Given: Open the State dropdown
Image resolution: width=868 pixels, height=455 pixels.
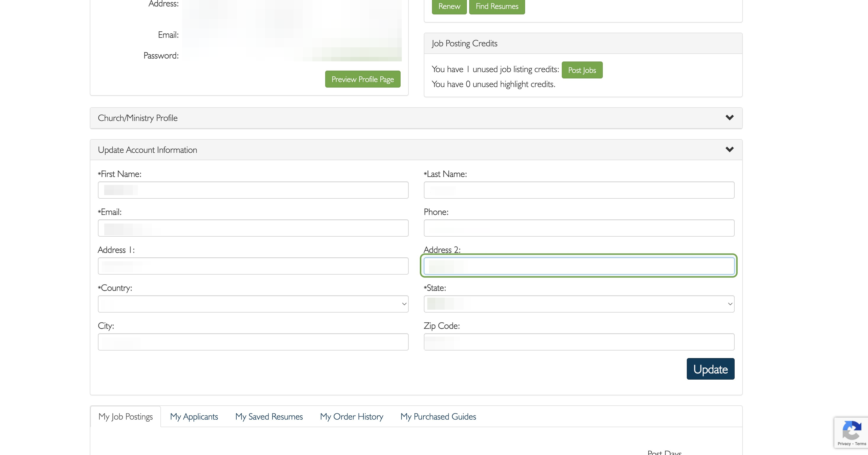Looking at the screenshot, I should (x=579, y=304).
